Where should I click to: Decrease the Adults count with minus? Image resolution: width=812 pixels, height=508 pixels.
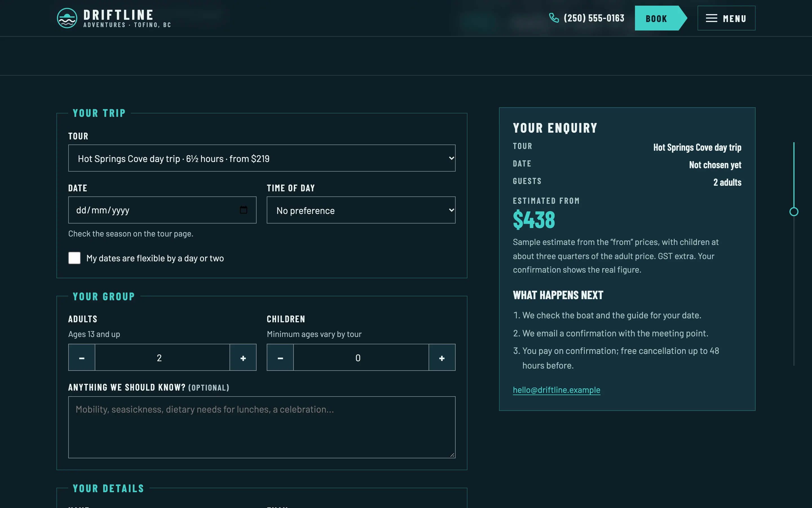81,358
